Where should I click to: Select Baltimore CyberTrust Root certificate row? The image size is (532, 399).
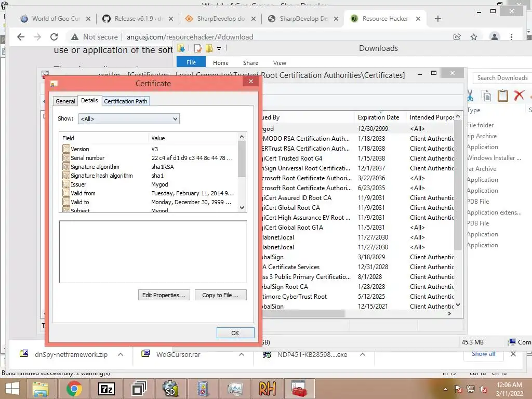pos(358,296)
